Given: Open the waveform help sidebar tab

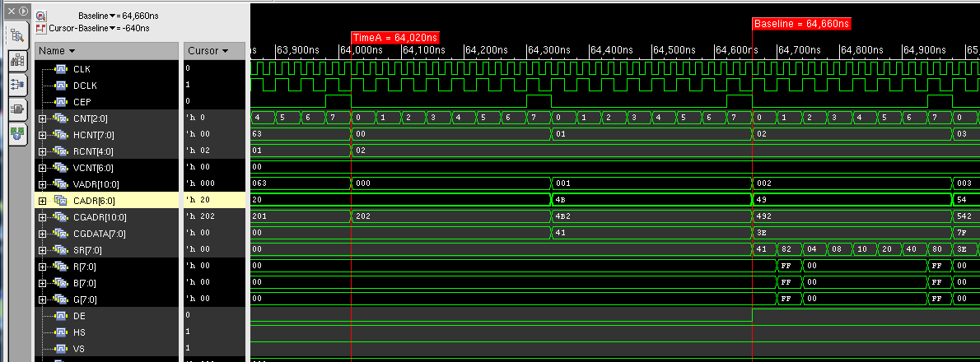Looking at the screenshot, I should pos(17,133).
